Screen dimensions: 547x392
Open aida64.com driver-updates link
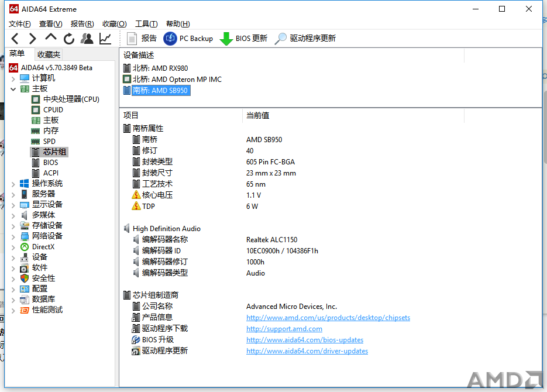[307, 351]
